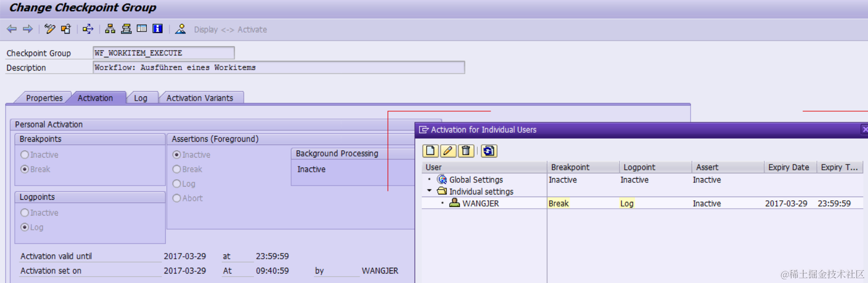Click the yellow stacked layers toolbar icon
The image size is (868, 283).
(x=126, y=29)
